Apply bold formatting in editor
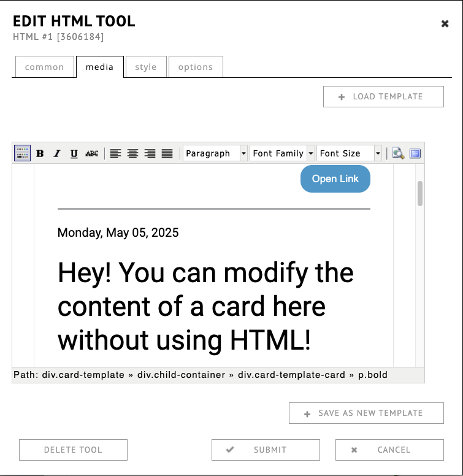The height and width of the screenshot is (476, 463). (40, 153)
